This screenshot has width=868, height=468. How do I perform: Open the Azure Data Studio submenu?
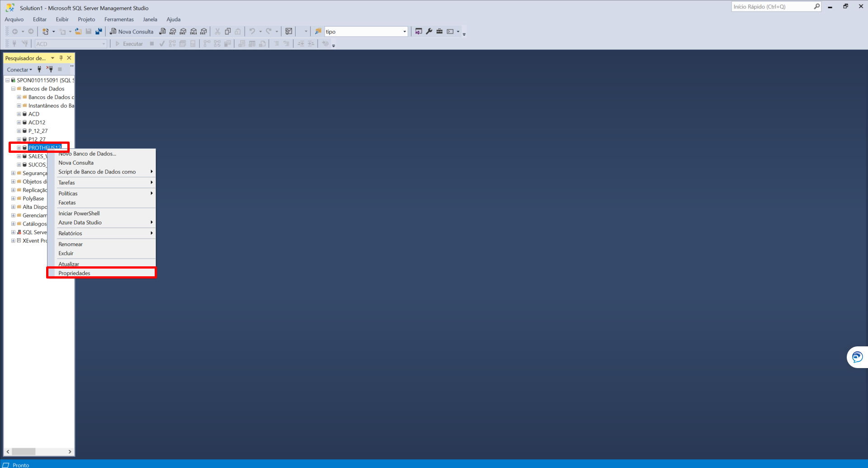click(102, 222)
